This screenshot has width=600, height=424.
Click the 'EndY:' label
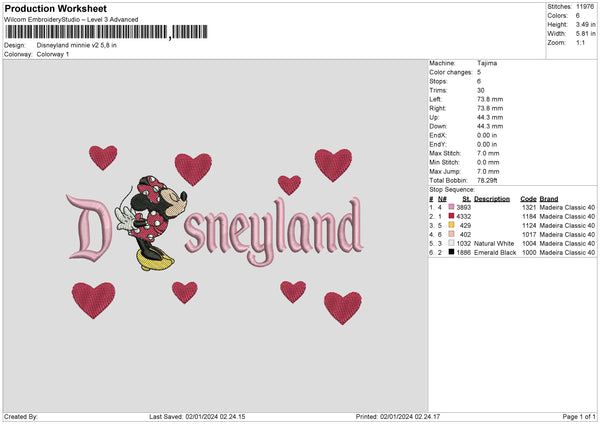pos(438,144)
